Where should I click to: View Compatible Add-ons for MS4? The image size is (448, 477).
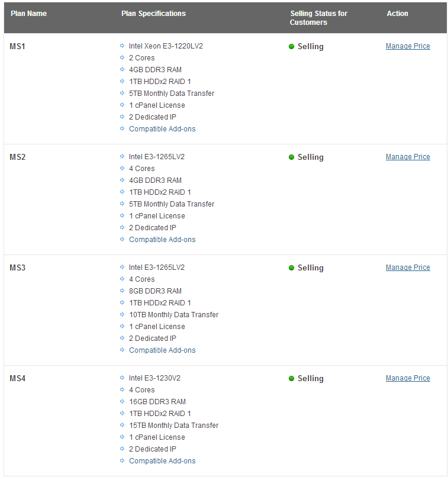(x=162, y=461)
